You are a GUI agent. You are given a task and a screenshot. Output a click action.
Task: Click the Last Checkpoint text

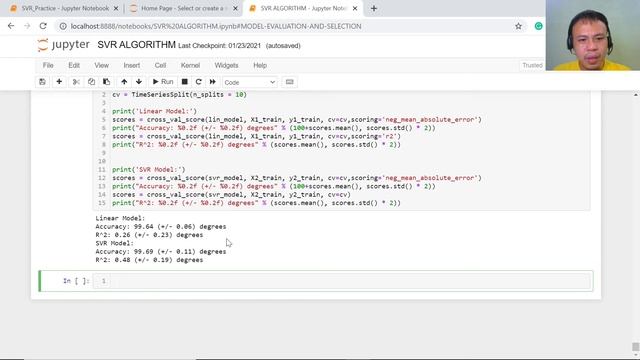point(219,46)
